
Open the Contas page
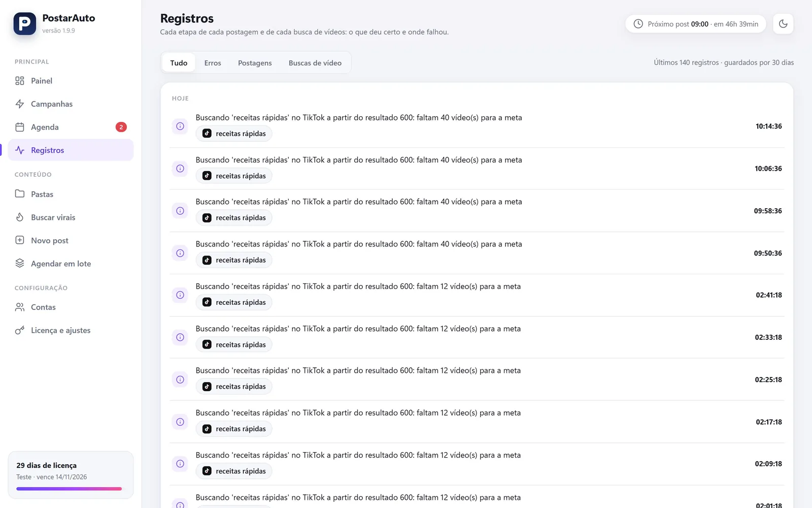pos(71,307)
